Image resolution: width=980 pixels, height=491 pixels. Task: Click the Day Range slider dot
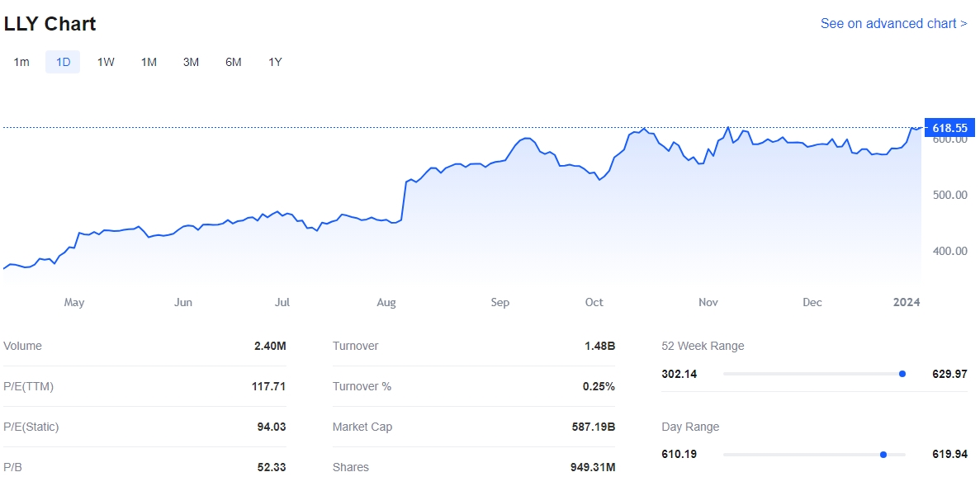883,455
